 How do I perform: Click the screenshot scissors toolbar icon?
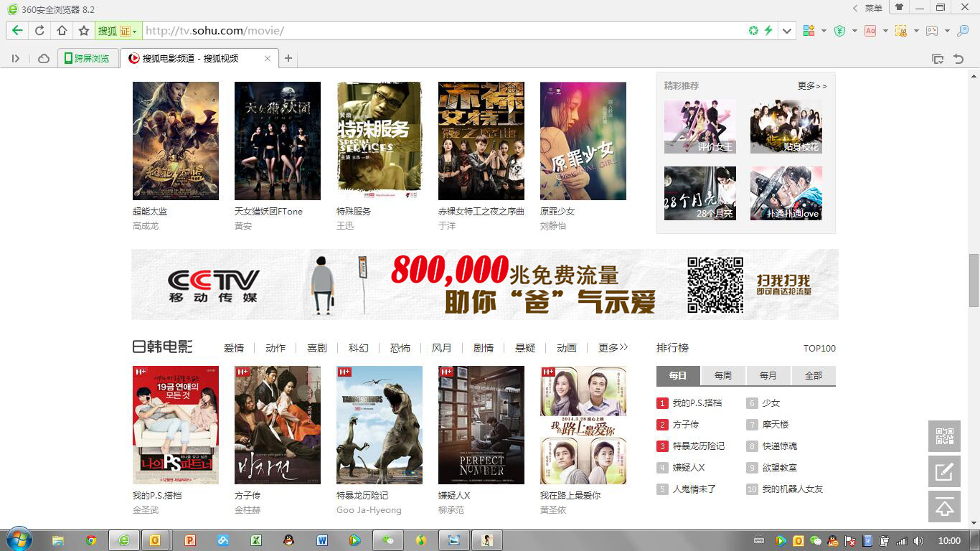click(x=901, y=31)
